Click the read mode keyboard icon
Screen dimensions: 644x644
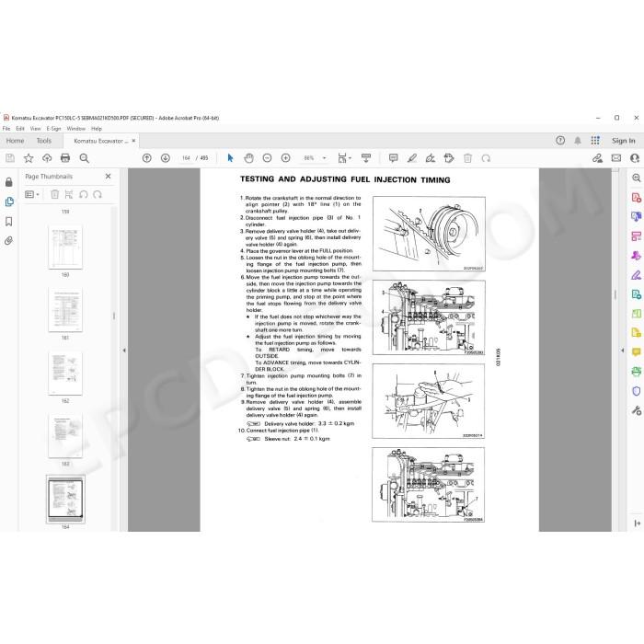[x=366, y=158]
